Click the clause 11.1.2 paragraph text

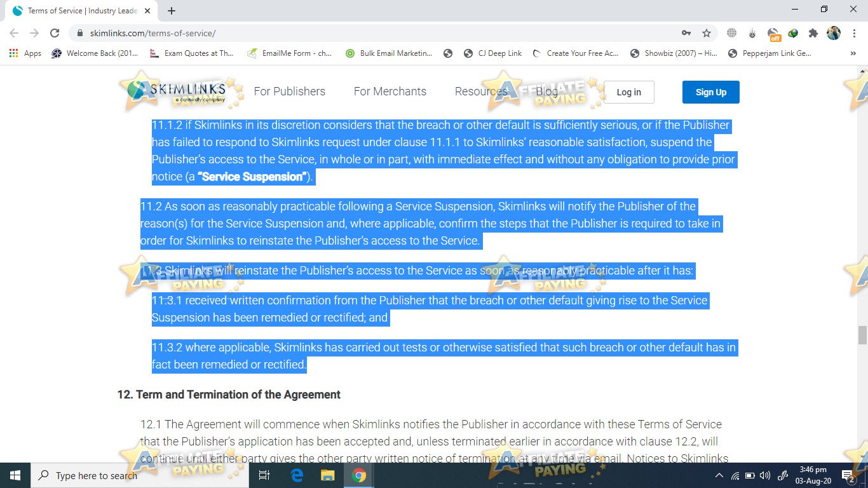coord(444,151)
